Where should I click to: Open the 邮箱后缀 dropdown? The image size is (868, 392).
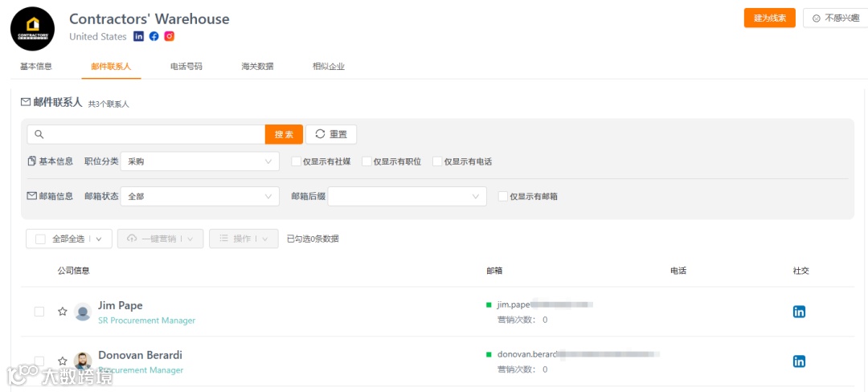[x=407, y=196]
